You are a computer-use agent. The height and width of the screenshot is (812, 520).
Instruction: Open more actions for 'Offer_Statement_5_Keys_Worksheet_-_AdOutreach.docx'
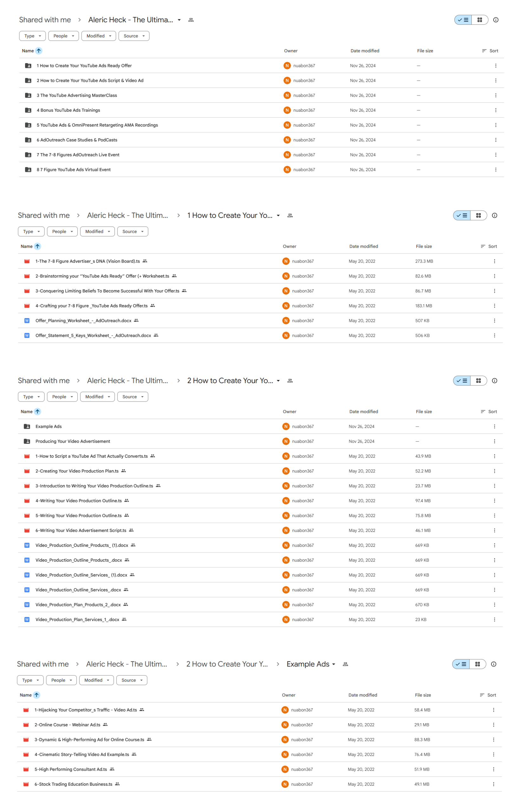(494, 335)
